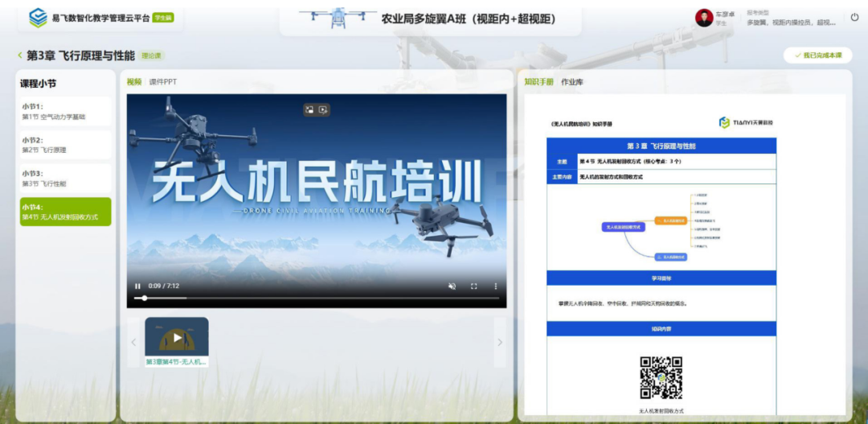Click the handbook 学习目标 header bar
The image size is (868, 424).
click(x=661, y=278)
